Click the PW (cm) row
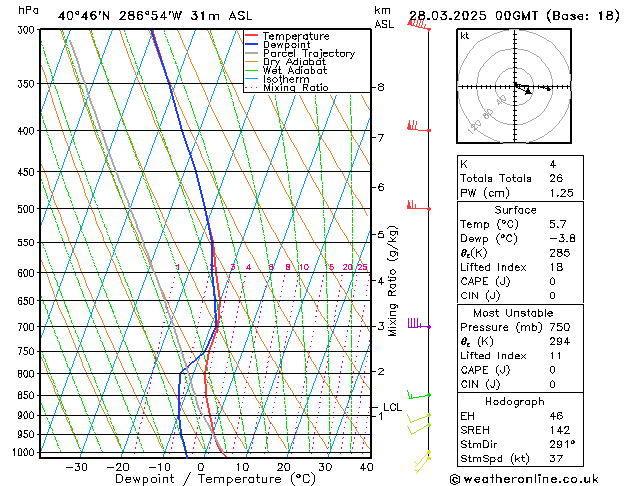 (x=520, y=193)
